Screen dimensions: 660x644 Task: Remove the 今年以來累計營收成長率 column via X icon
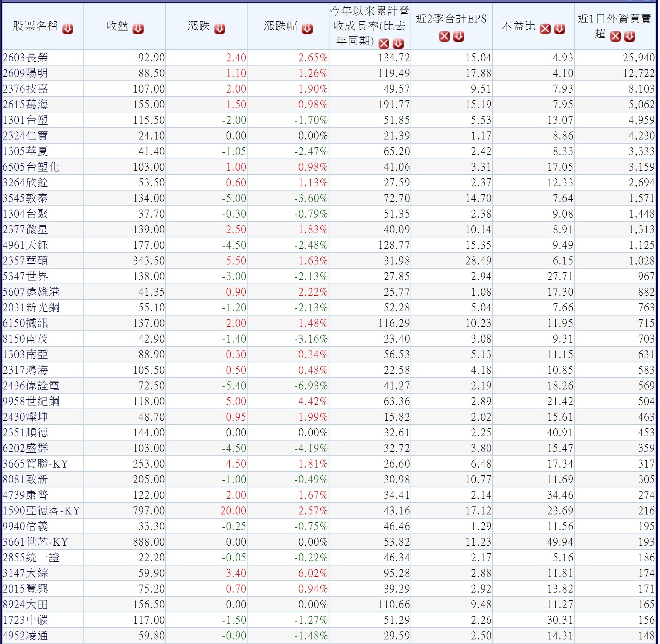384,43
